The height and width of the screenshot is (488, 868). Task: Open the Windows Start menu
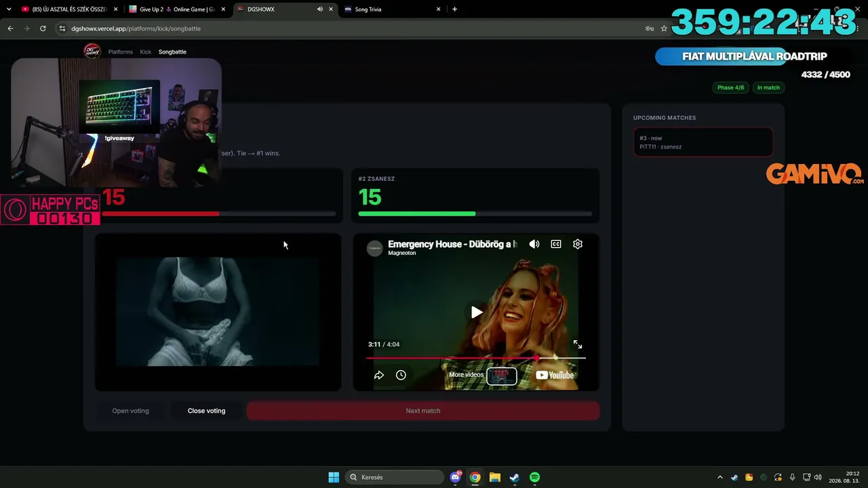coord(334,477)
